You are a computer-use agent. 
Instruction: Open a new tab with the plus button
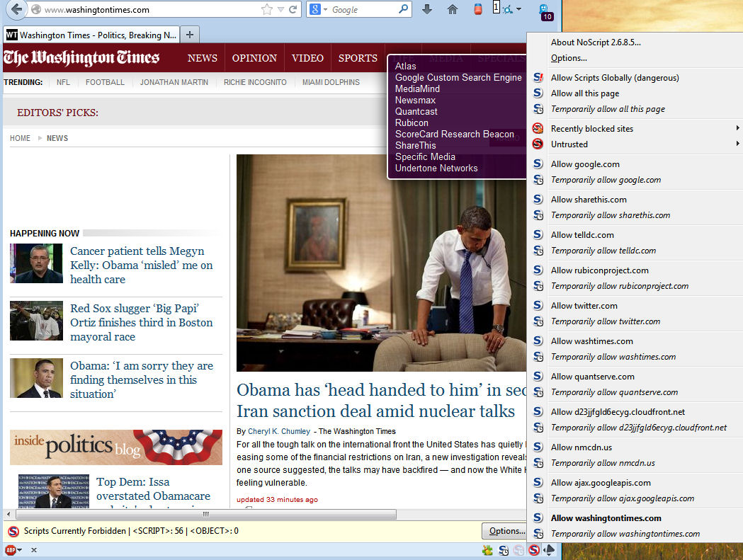tap(190, 35)
